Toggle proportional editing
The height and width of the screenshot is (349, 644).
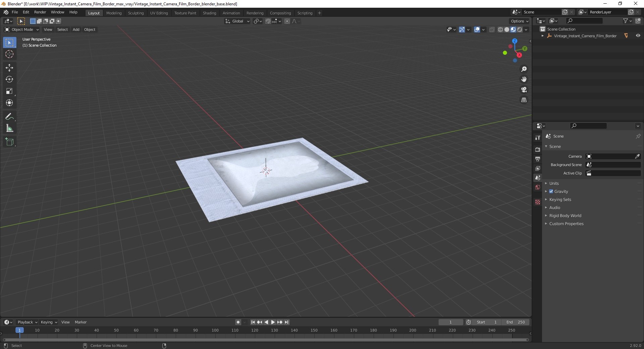pyautogui.click(x=287, y=21)
